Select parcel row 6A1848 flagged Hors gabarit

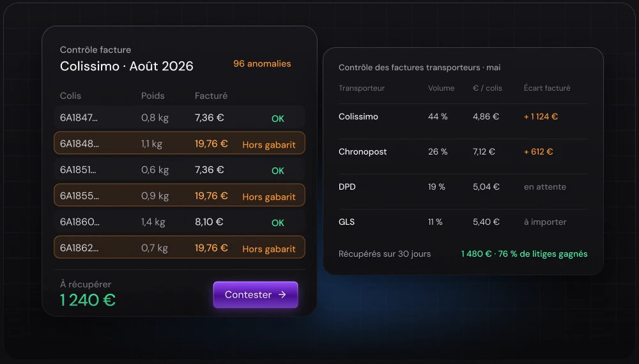pos(180,143)
